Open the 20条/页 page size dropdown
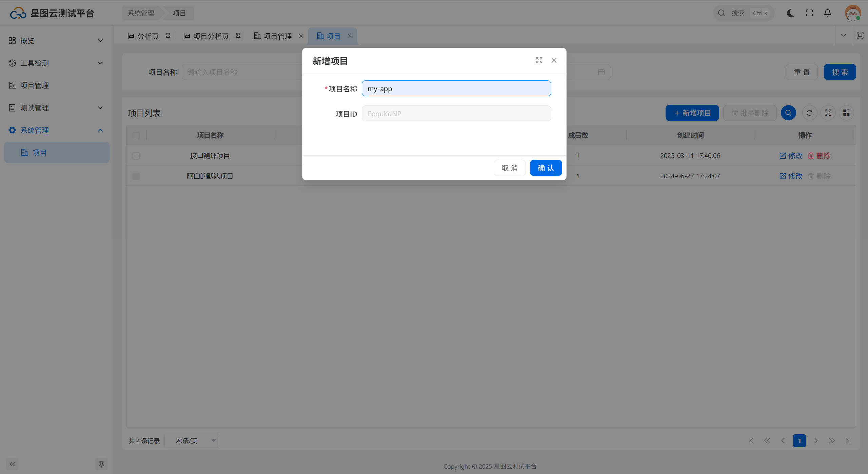Screen dimensions: 868x474 coord(192,441)
